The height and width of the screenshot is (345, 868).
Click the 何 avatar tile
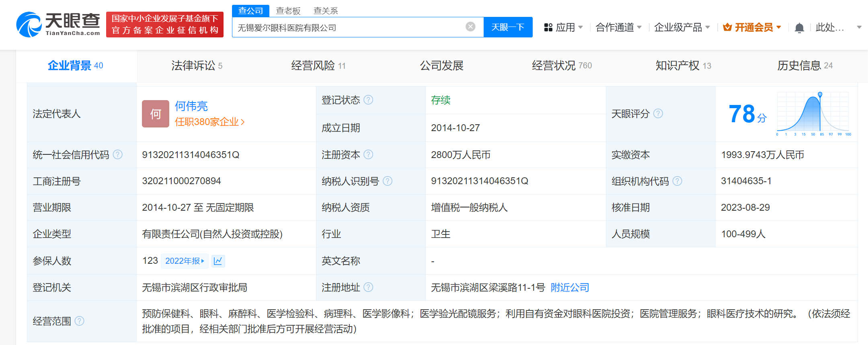(x=156, y=114)
